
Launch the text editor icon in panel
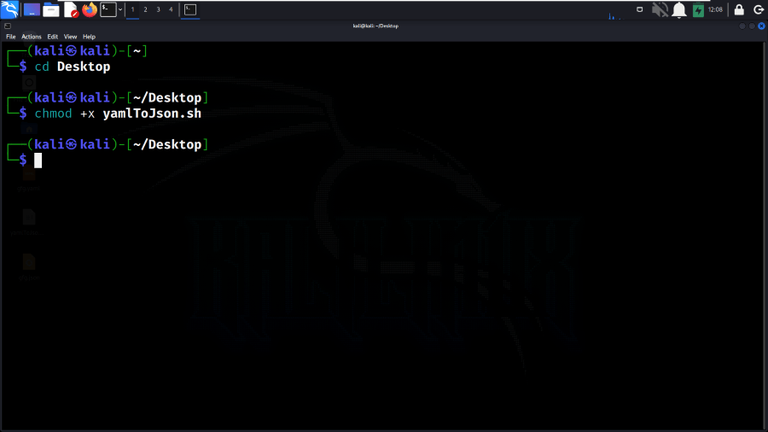[71, 9]
